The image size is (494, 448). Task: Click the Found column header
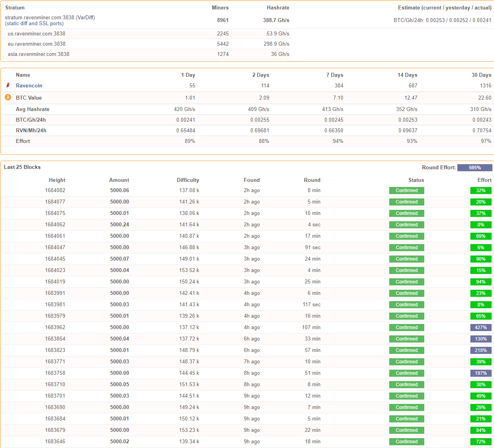pos(252,180)
